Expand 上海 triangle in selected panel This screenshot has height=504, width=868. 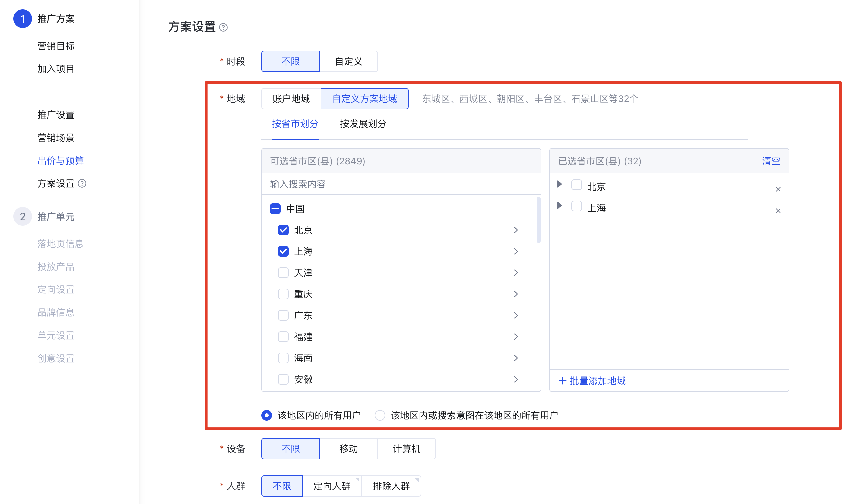coord(560,206)
